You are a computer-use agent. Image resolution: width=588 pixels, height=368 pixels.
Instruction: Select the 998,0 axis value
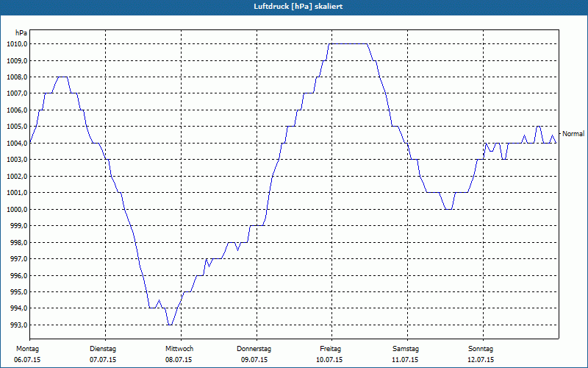point(18,242)
